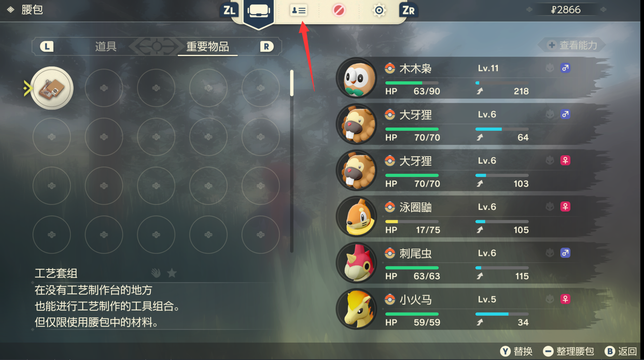
Task: Click the item grid scrollbar
Action: tap(292, 161)
